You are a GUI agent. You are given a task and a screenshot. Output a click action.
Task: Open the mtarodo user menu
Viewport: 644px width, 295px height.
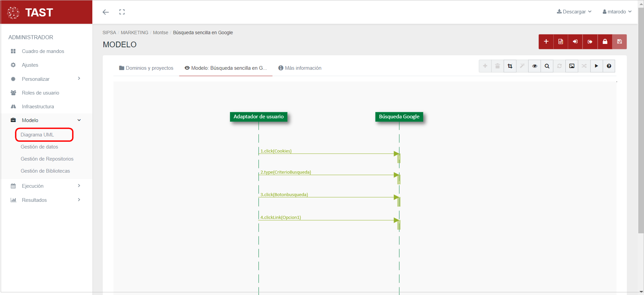tap(617, 12)
